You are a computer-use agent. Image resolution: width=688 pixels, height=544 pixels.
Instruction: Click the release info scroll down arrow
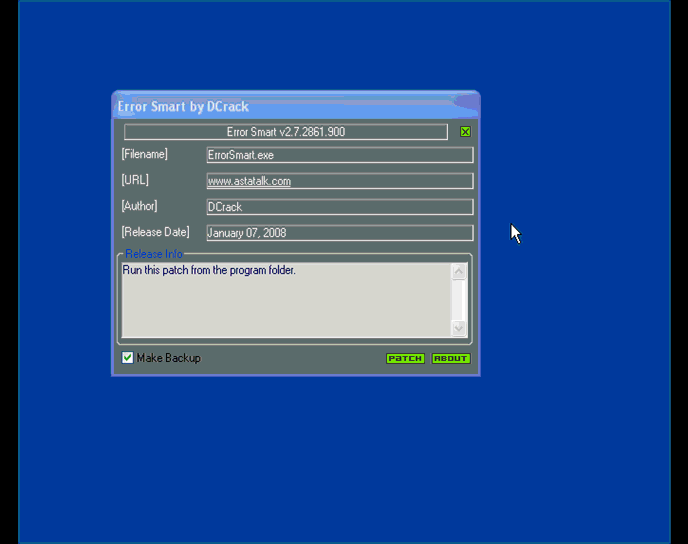[459, 328]
